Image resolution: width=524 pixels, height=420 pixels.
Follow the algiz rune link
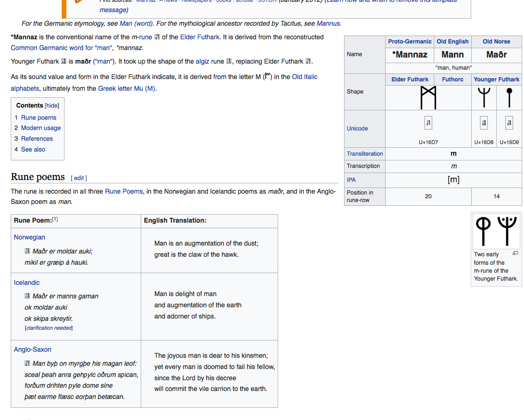202,61
